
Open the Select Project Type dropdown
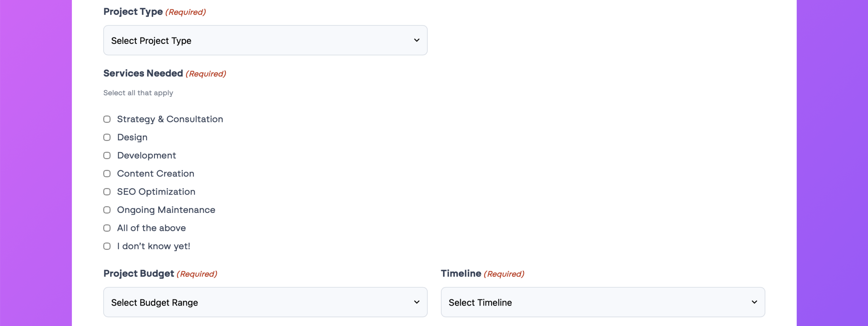pyautogui.click(x=264, y=40)
